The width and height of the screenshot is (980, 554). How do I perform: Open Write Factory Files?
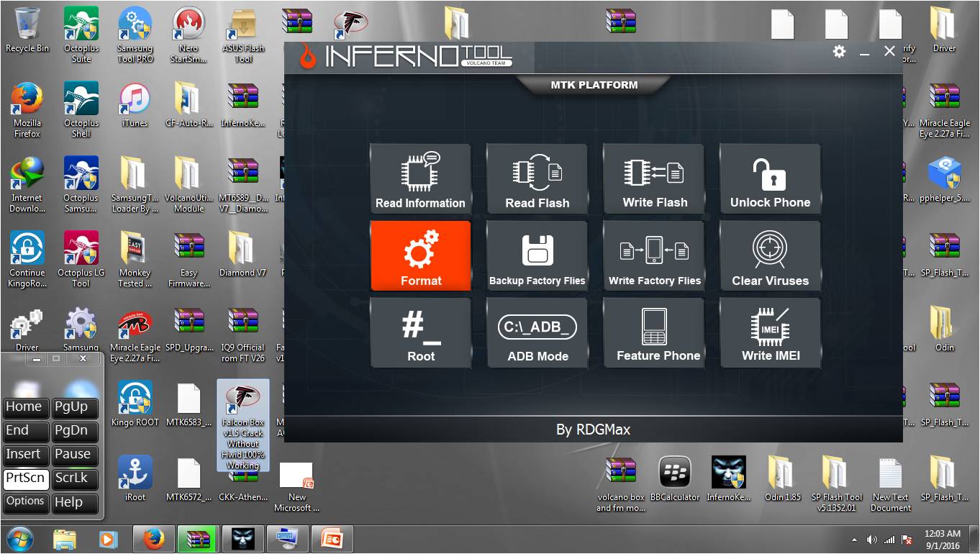point(654,256)
